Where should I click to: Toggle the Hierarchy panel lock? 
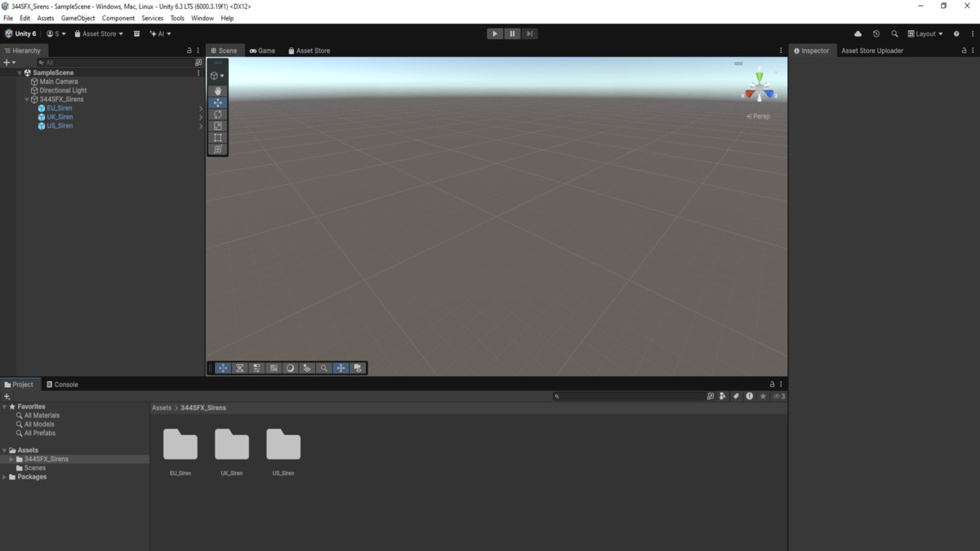coord(189,51)
